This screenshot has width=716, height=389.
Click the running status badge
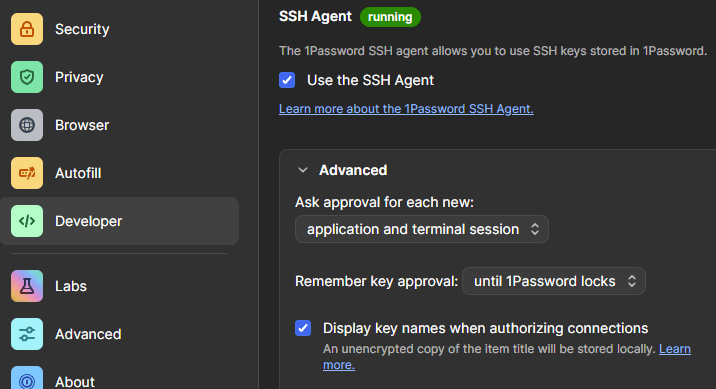click(390, 17)
